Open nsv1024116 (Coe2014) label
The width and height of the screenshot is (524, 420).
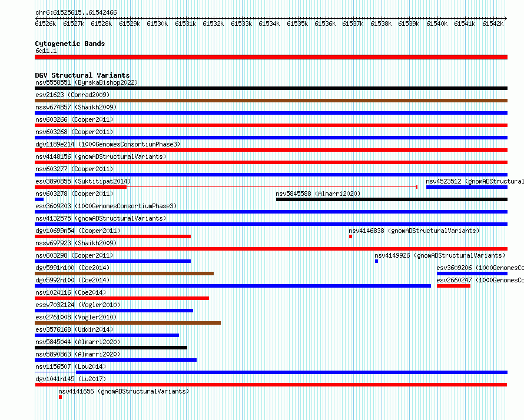[x=71, y=292]
